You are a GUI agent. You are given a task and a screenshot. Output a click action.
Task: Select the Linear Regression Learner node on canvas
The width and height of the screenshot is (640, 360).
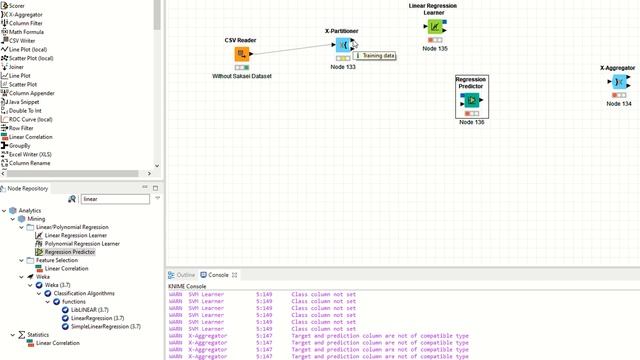pyautogui.click(x=435, y=27)
